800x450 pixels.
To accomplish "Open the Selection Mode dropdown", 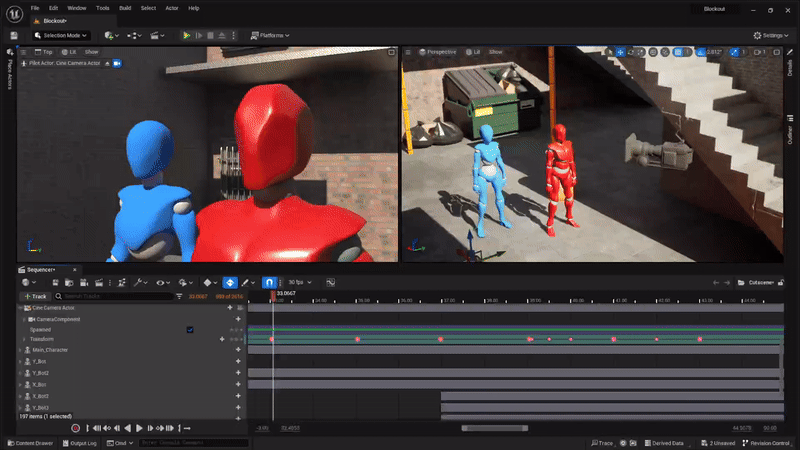I will 64,35.
